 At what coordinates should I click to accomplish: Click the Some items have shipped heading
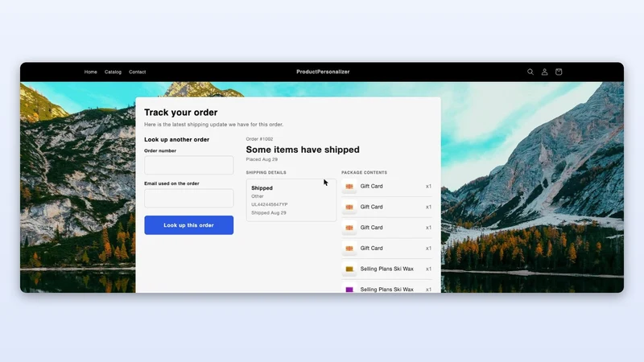click(303, 150)
